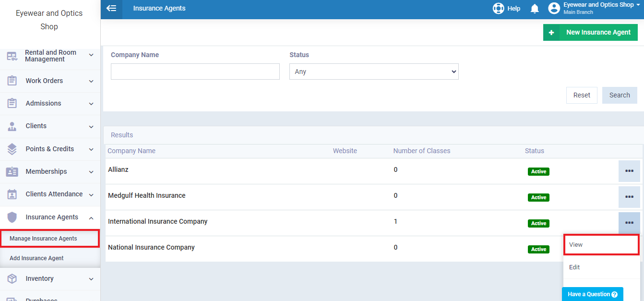This screenshot has height=301, width=644.
Task: Click the plus icon on New Insurance Agent
Action: coord(551,33)
